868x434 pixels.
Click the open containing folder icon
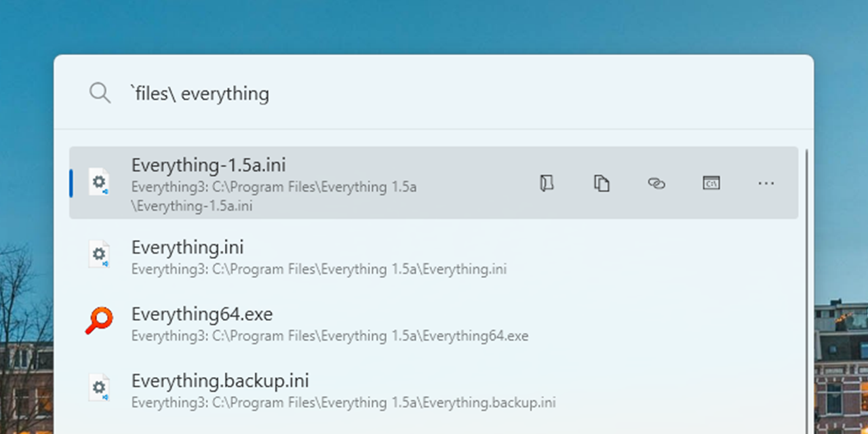[547, 183]
